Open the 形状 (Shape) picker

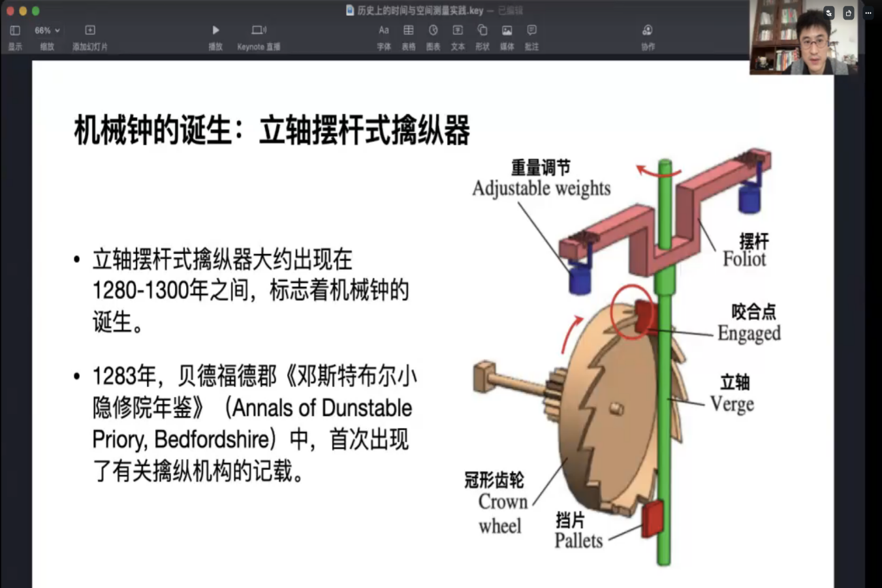click(482, 30)
